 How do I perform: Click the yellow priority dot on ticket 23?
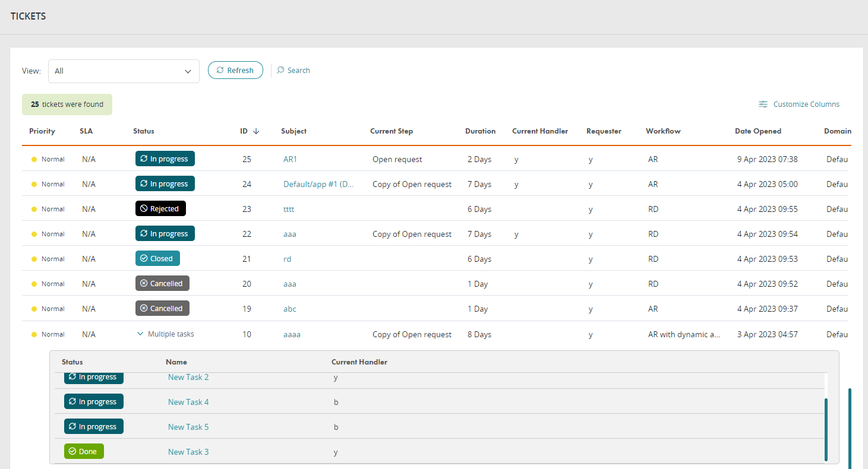[x=34, y=209]
